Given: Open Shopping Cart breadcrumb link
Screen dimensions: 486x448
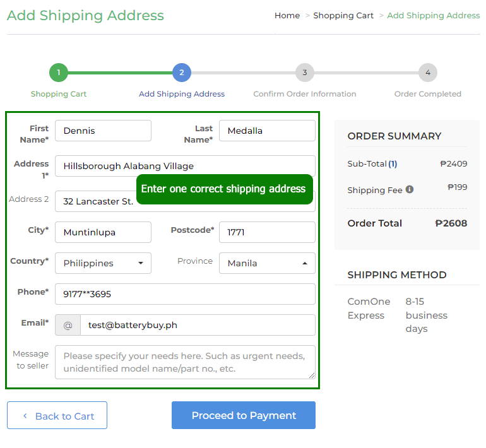Looking at the screenshot, I should pyautogui.click(x=343, y=15).
